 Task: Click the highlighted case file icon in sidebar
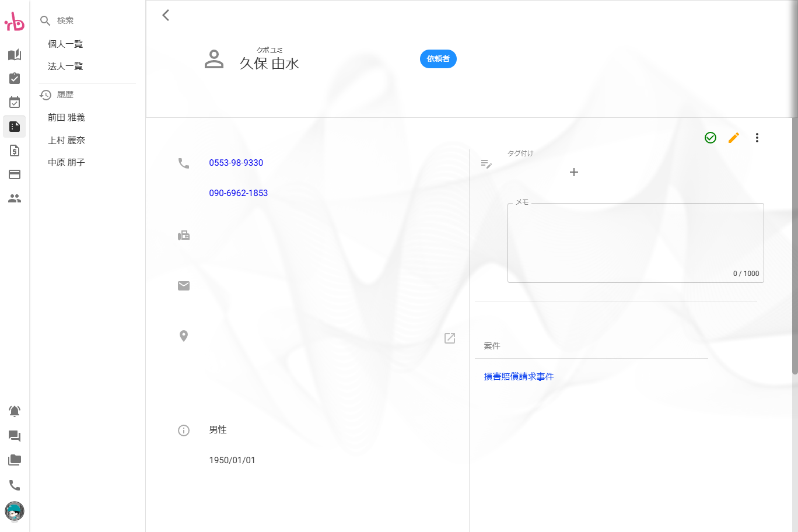pyautogui.click(x=14, y=127)
